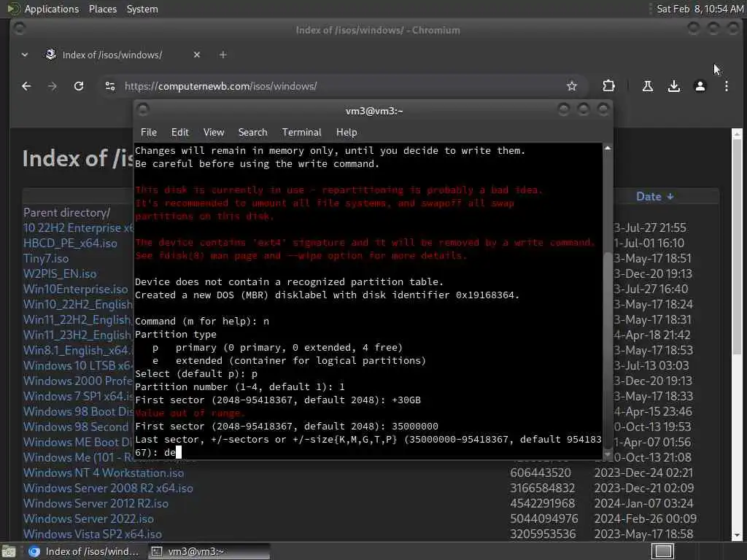
Task: Open terminal Search menu
Action: pyautogui.click(x=252, y=133)
